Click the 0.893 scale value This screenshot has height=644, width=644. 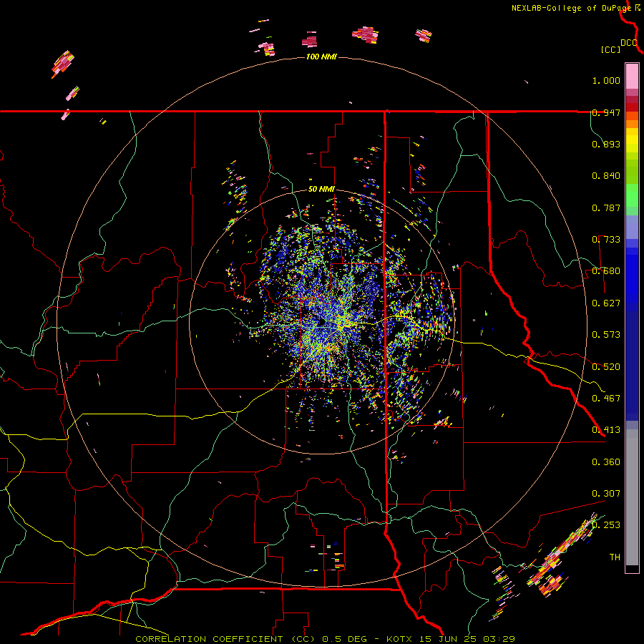606,144
